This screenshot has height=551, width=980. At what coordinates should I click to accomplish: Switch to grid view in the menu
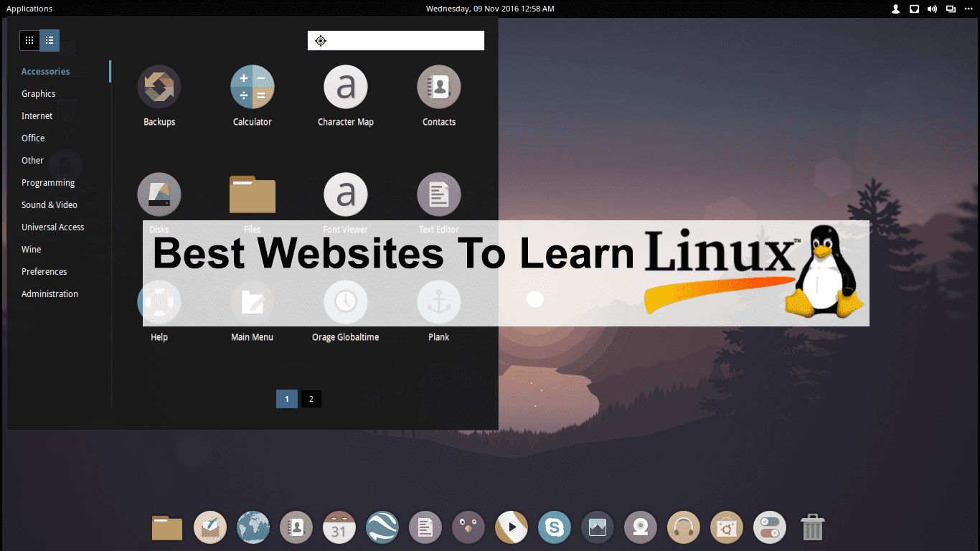29,40
